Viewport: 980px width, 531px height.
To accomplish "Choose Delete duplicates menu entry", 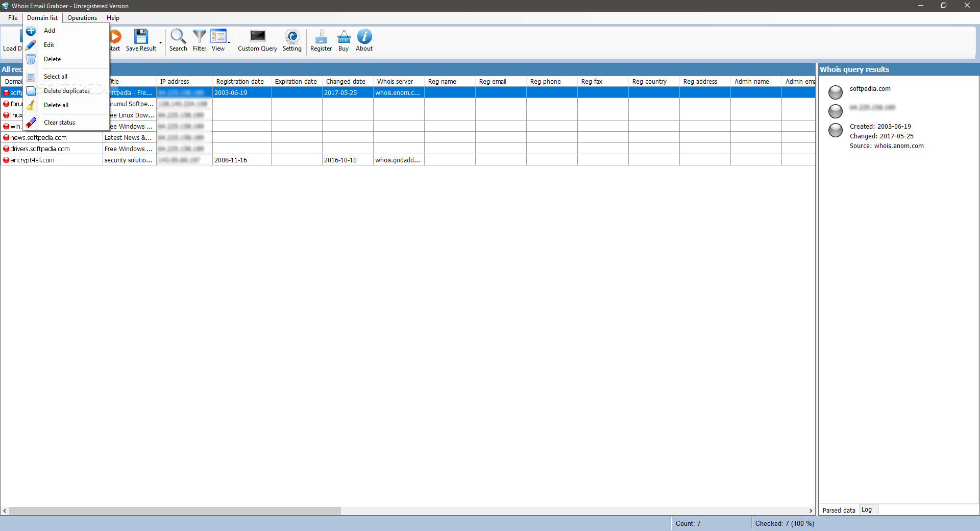I will tap(67, 91).
